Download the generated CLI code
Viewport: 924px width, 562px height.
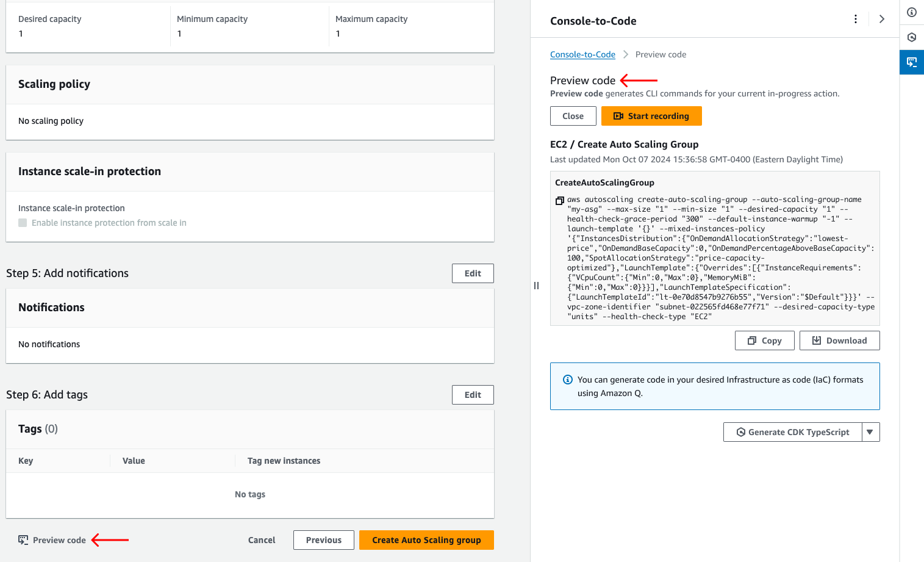coord(839,340)
